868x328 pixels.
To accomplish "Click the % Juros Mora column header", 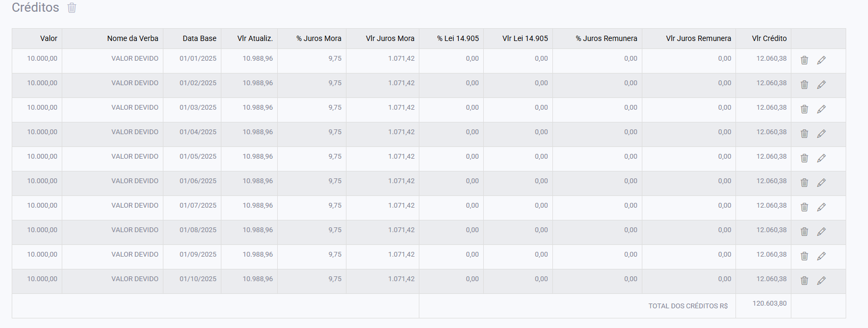I will pos(319,38).
